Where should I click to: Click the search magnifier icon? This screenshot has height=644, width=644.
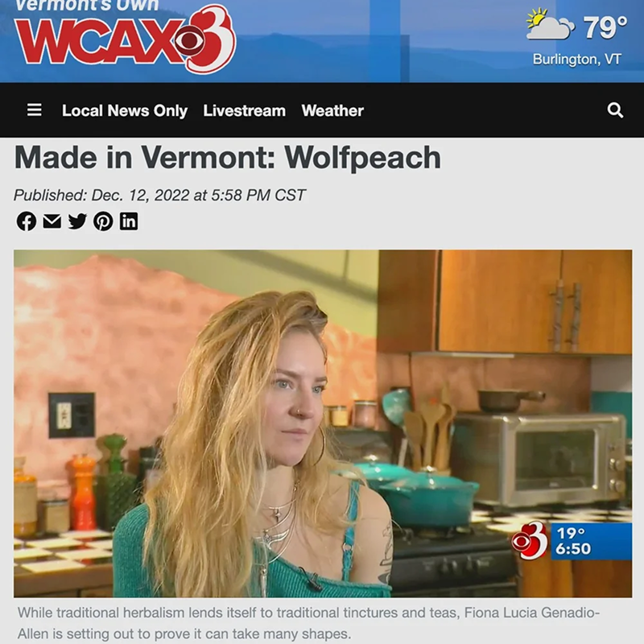click(x=615, y=110)
